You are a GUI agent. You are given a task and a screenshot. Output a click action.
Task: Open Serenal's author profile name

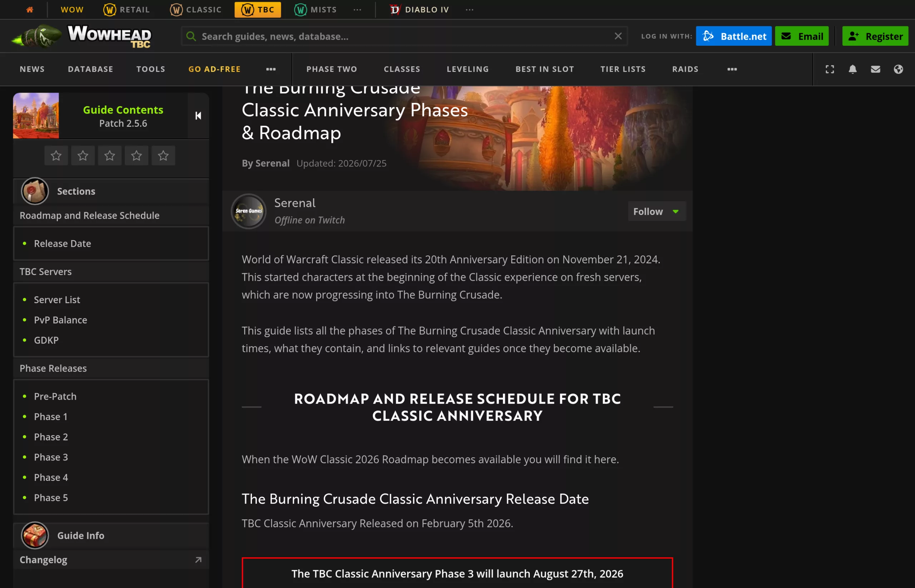pos(295,203)
